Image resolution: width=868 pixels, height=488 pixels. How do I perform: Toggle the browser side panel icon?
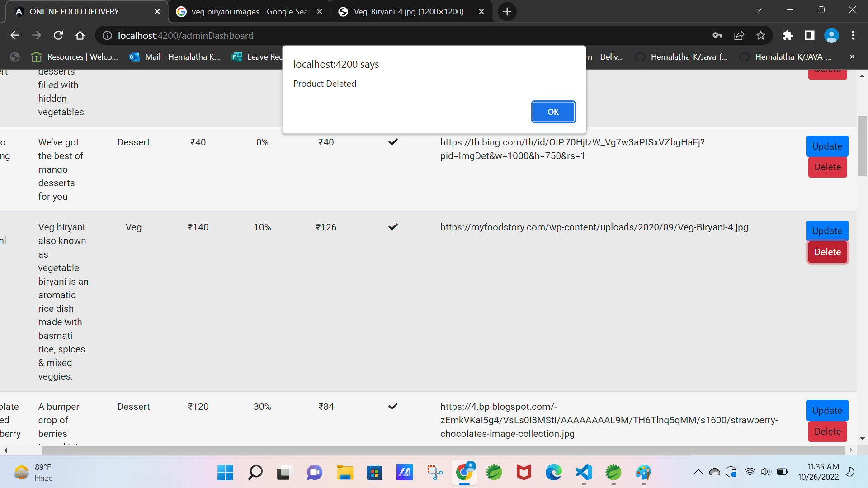tap(809, 35)
